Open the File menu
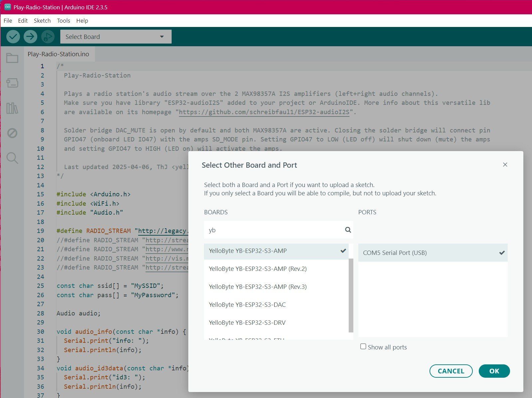Image resolution: width=532 pixels, height=398 pixels. (8, 21)
